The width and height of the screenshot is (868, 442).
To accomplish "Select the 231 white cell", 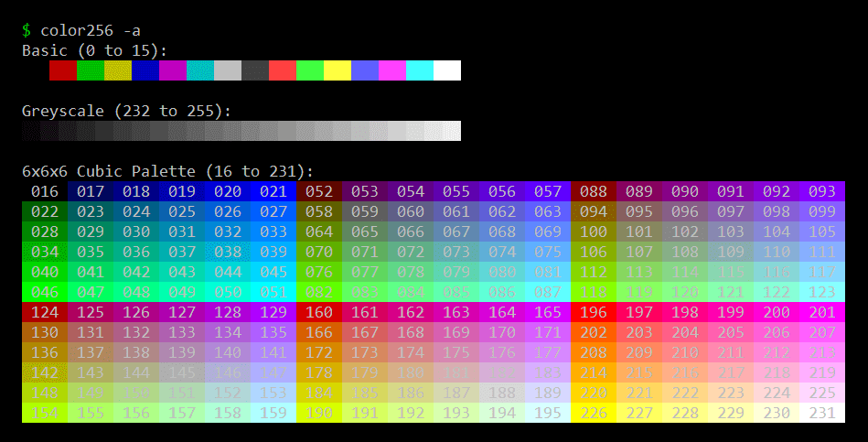I will [822, 413].
